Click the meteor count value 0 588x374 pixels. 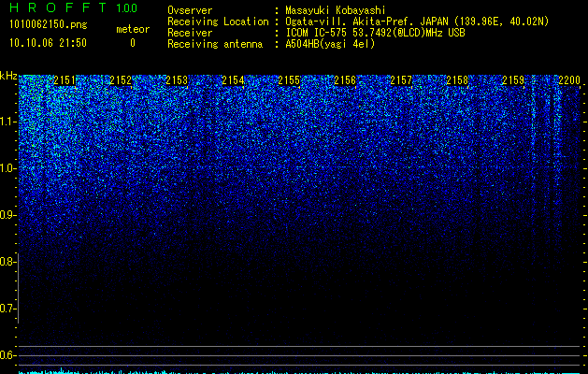(x=133, y=43)
